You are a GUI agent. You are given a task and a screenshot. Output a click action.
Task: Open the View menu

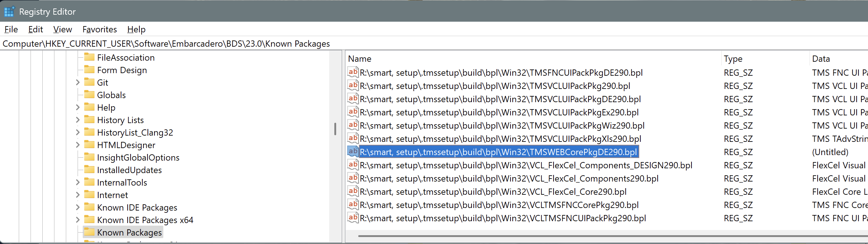click(63, 29)
